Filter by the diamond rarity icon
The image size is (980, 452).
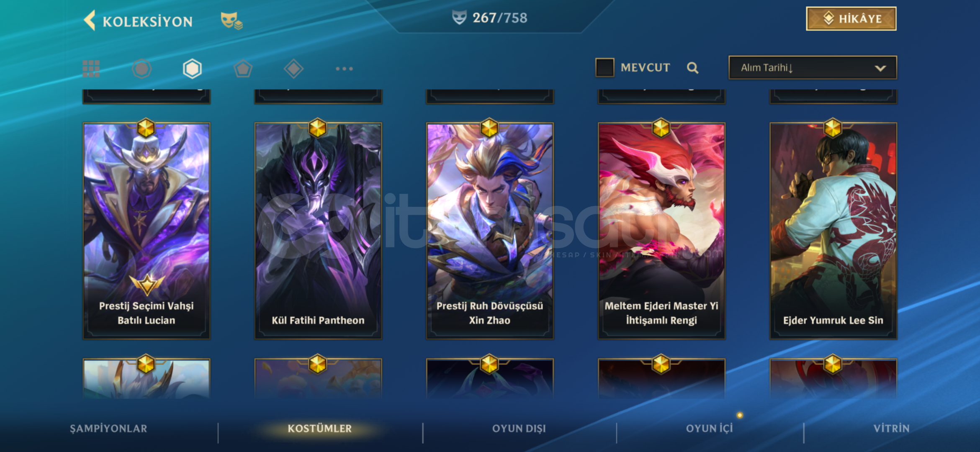pos(293,69)
